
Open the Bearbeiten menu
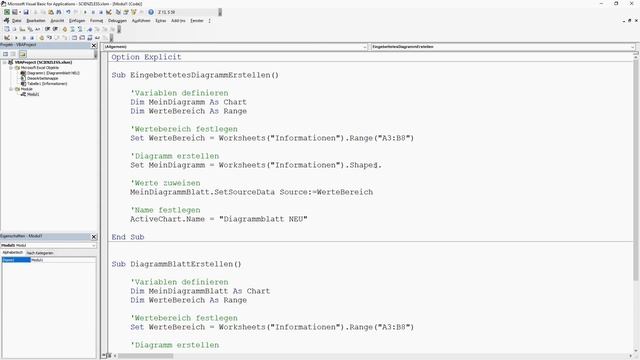tap(36, 20)
